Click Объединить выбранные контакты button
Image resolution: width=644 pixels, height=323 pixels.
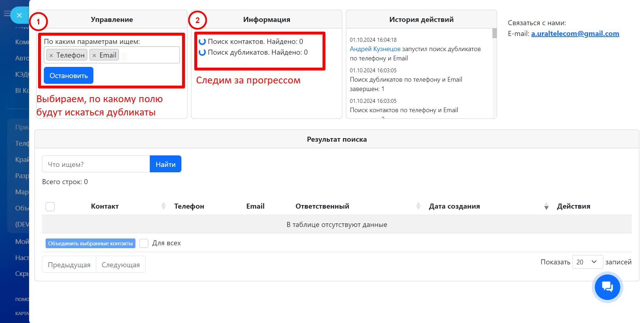[x=91, y=244]
